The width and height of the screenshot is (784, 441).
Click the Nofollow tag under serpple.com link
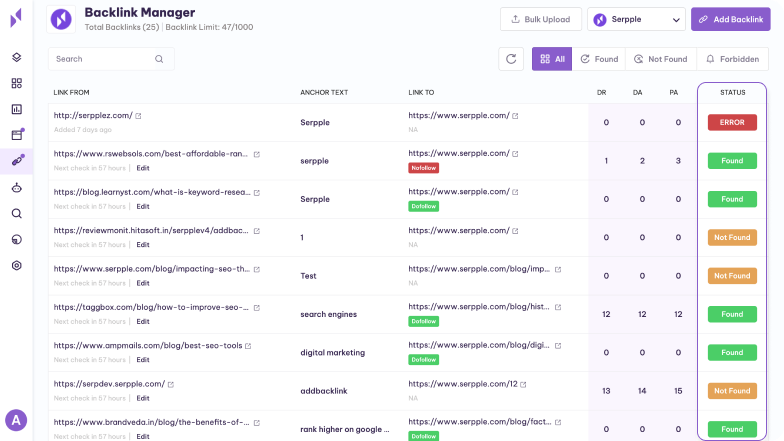[424, 168]
